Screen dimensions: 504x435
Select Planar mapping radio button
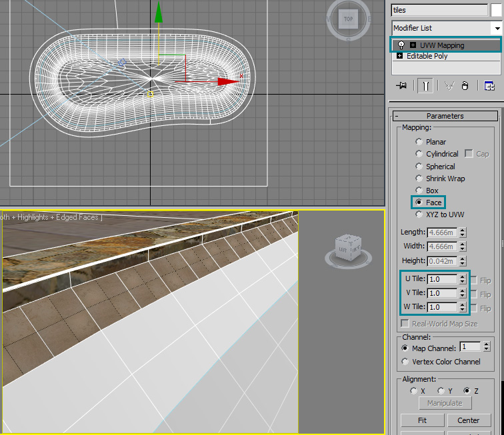coord(419,142)
